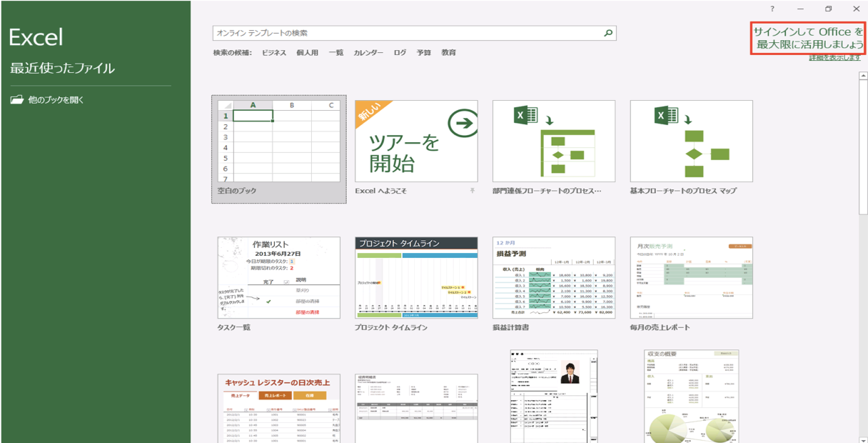Open the ツアーを開始 welcome template
The image size is (868, 443).
pos(416,141)
